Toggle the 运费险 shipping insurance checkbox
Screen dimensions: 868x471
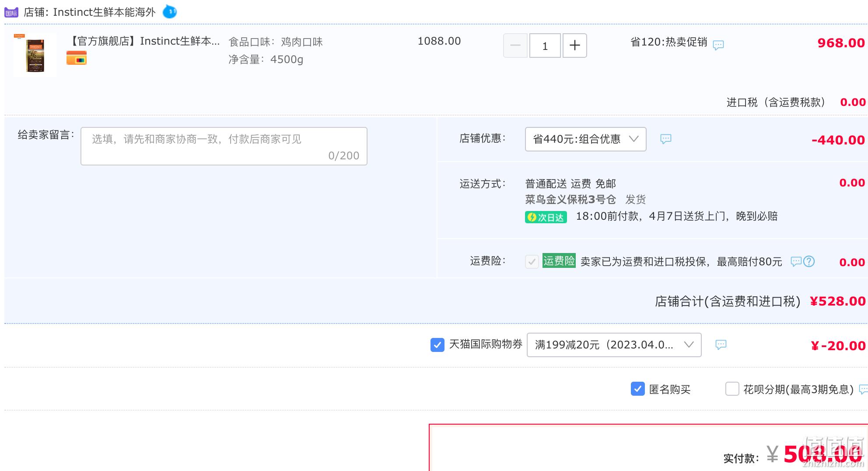pos(532,262)
